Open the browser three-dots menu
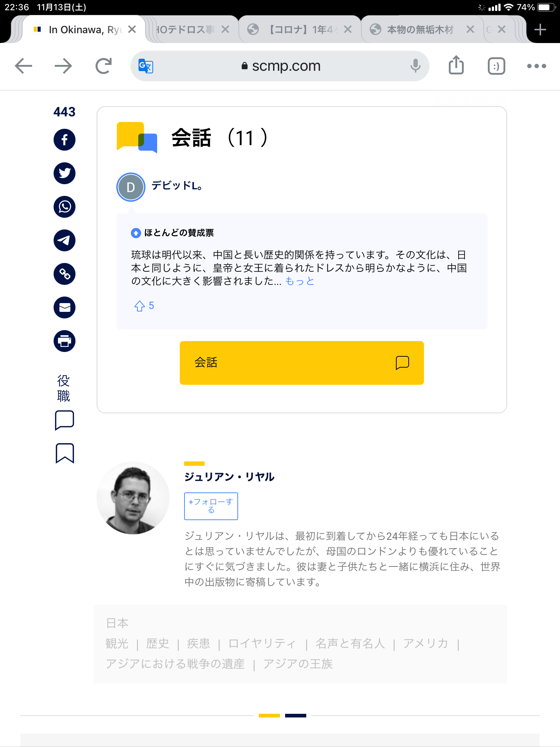Screen dimensions: 560x747 tap(536, 66)
